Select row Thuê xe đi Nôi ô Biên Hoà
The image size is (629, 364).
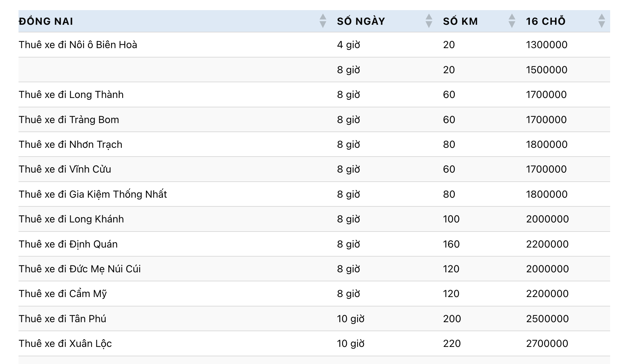[78, 45]
